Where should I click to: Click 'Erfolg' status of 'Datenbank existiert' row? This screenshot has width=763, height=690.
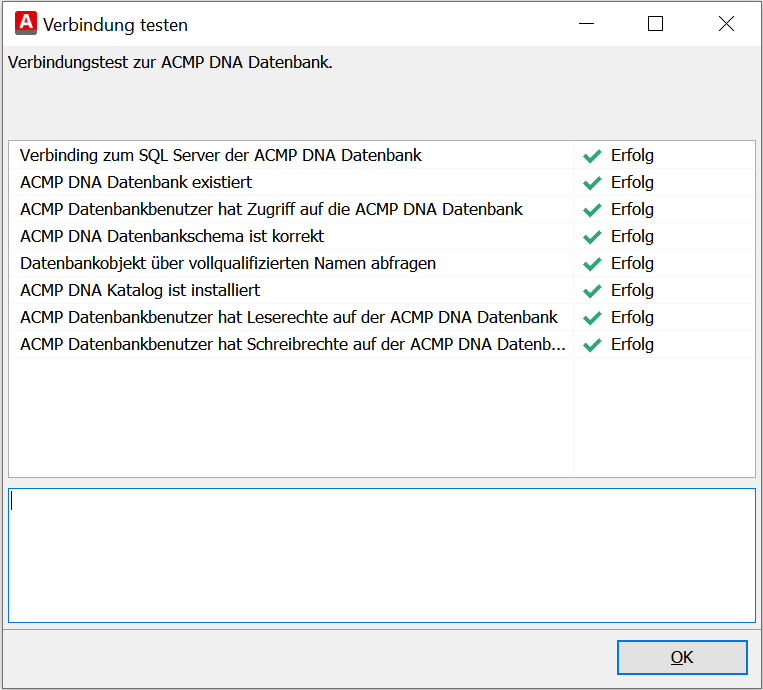tap(632, 182)
